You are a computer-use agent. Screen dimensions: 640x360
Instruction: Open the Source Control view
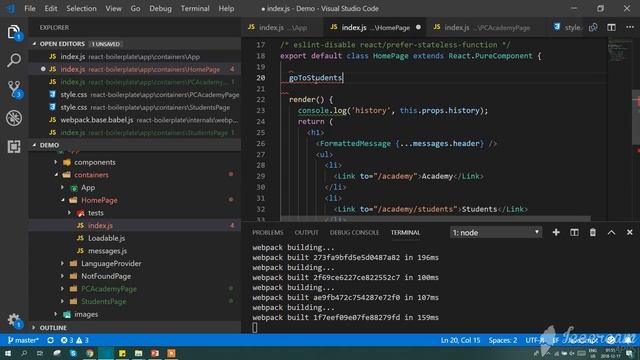pyautogui.click(x=14, y=89)
